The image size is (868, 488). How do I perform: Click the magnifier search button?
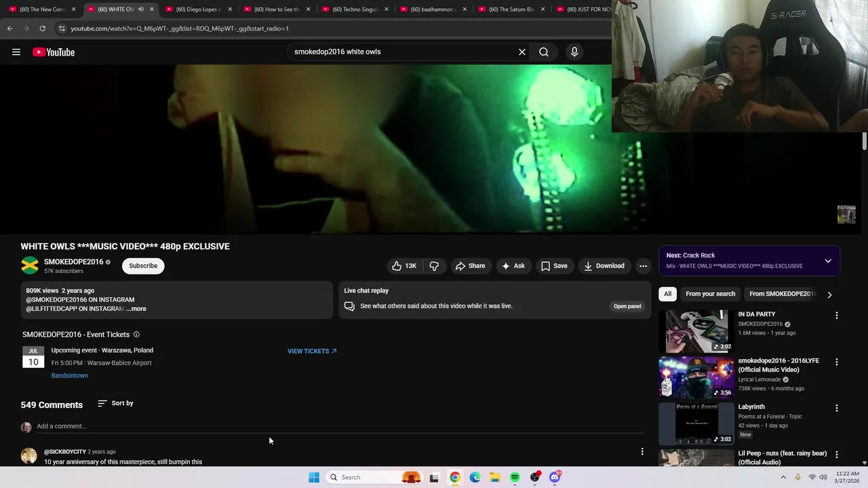point(544,52)
